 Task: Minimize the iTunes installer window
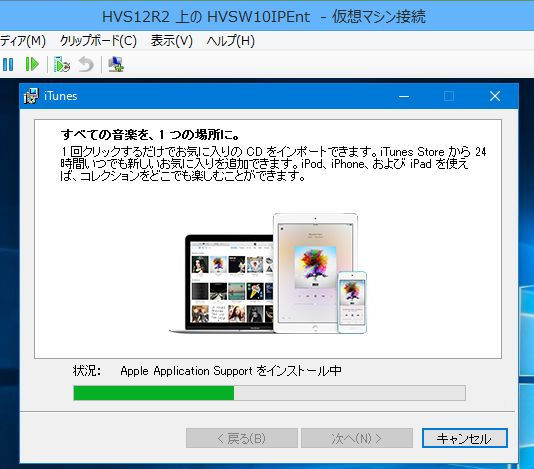(x=404, y=96)
